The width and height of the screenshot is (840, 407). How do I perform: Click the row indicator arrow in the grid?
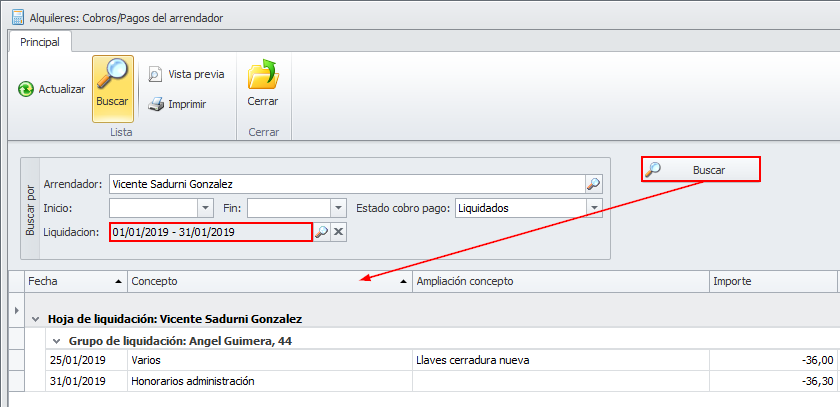pos(16,310)
